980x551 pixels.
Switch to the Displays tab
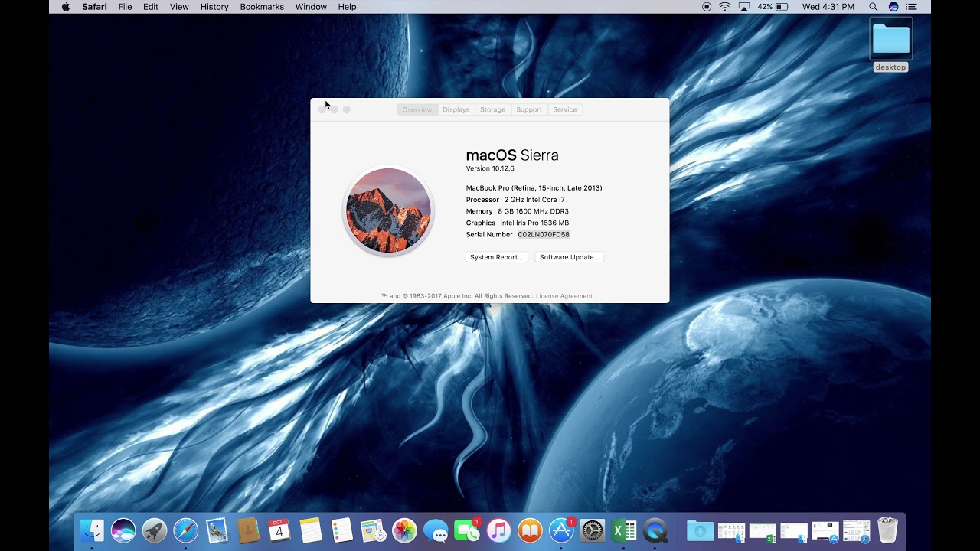[x=456, y=109]
